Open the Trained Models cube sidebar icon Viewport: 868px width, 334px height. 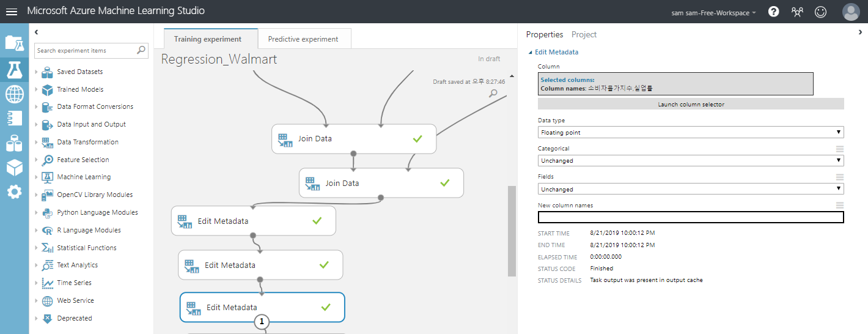14,167
